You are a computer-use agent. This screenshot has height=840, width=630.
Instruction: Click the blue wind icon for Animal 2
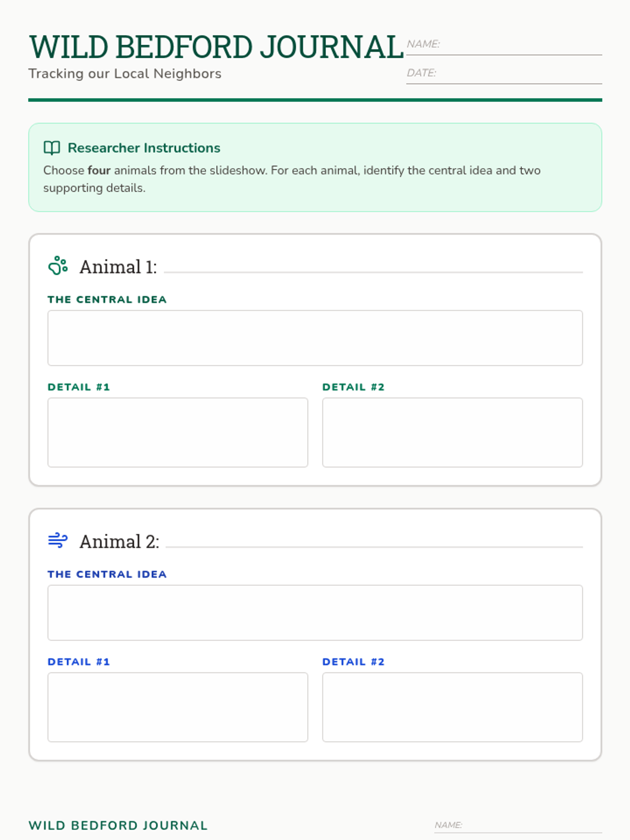click(58, 540)
